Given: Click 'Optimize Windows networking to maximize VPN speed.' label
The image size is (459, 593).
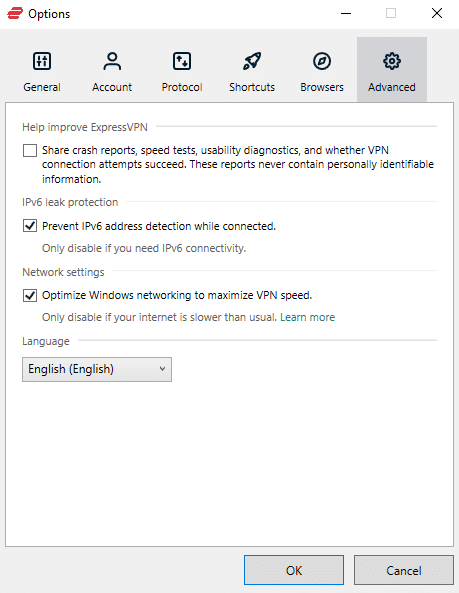Looking at the screenshot, I should click(x=177, y=295).
